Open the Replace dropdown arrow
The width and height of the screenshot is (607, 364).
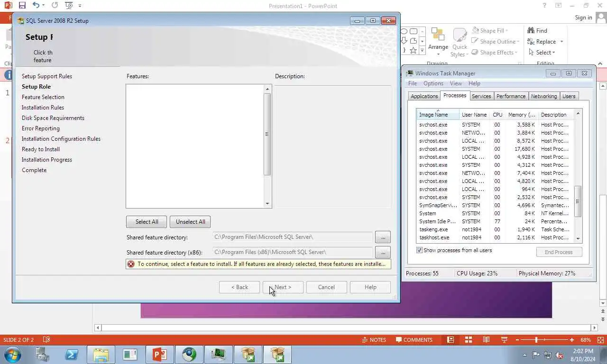pos(561,42)
